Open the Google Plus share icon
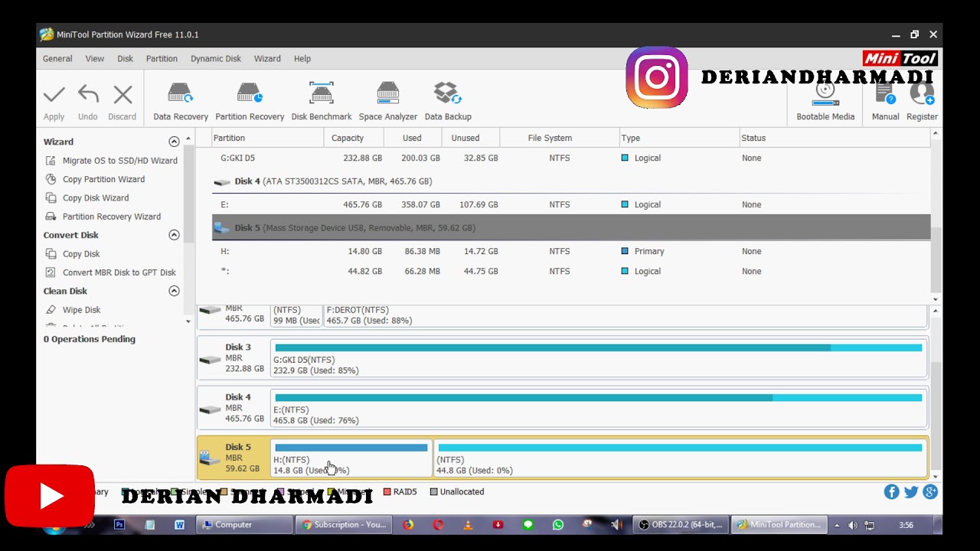Image resolution: width=980 pixels, height=551 pixels. click(x=930, y=492)
